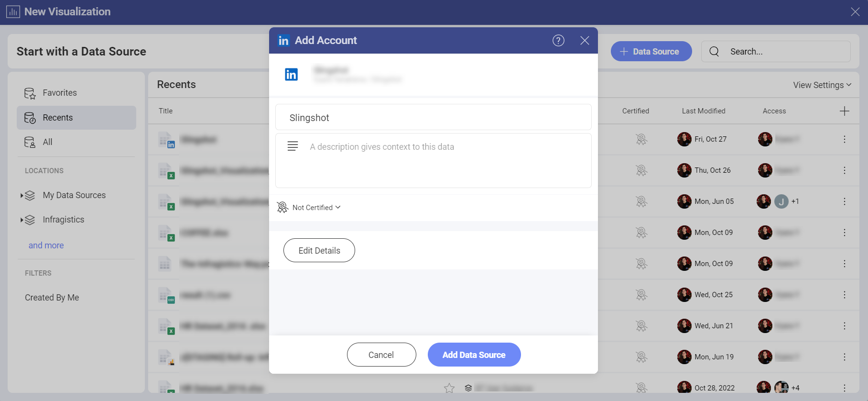868x401 pixels.
Task: Open more options for Mon, Jun 19 row
Action: [845, 357]
